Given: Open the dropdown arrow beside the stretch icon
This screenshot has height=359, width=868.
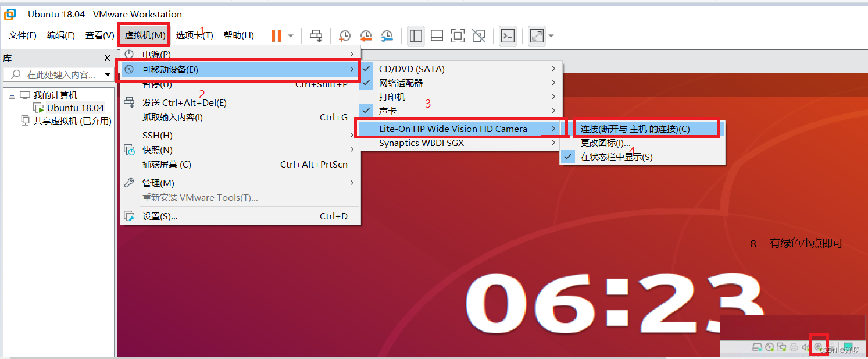Looking at the screenshot, I should pyautogui.click(x=551, y=36).
